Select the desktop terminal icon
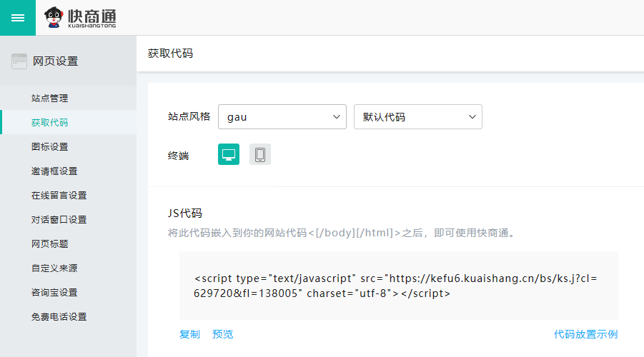This screenshot has height=357, width=644. click(229, 155)
